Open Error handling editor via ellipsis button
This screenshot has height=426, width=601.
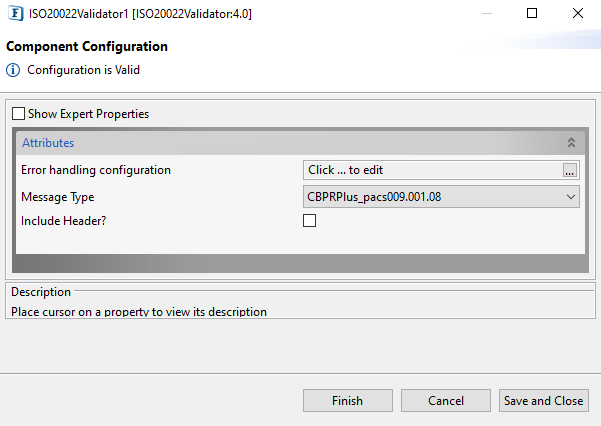pyautogui.click(x=570, y=170)
